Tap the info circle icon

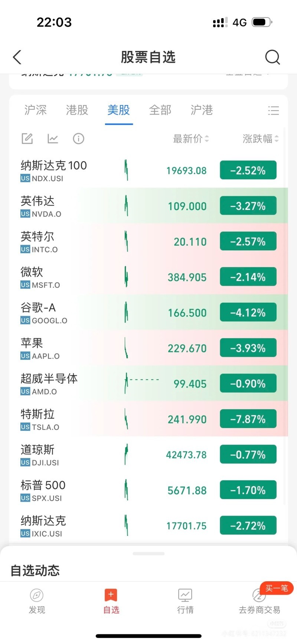point(78,139)
